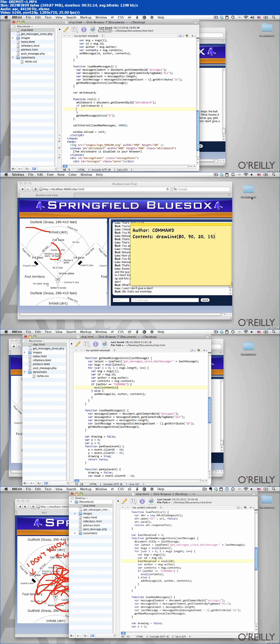Collapse stylesheets folder above styles.css in 21:01:18 window
Viewport: 280px width, 644px height.
(x=24, y=372)
